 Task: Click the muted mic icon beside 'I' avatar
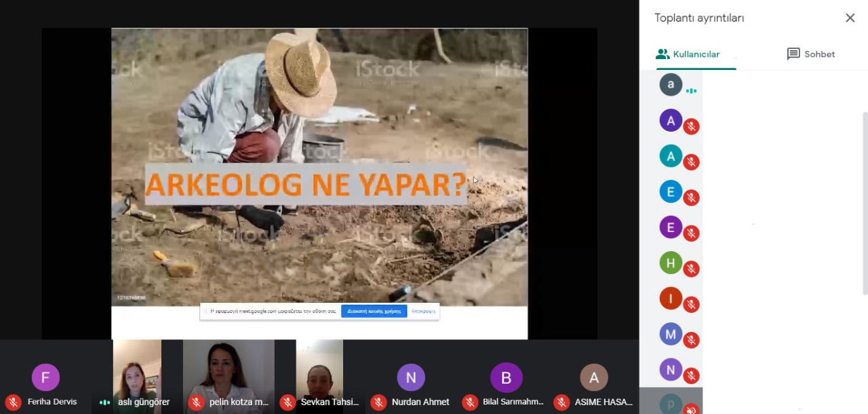[x=691, y=304]
